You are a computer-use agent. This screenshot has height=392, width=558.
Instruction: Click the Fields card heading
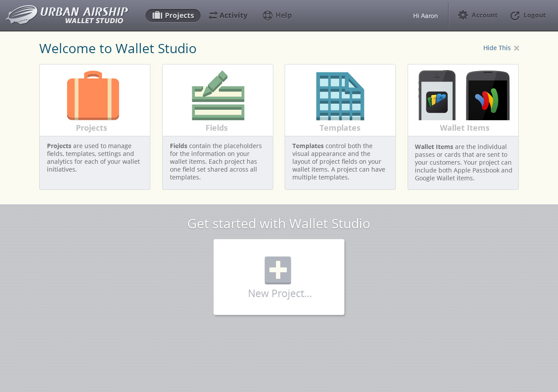tap(217, 128)
